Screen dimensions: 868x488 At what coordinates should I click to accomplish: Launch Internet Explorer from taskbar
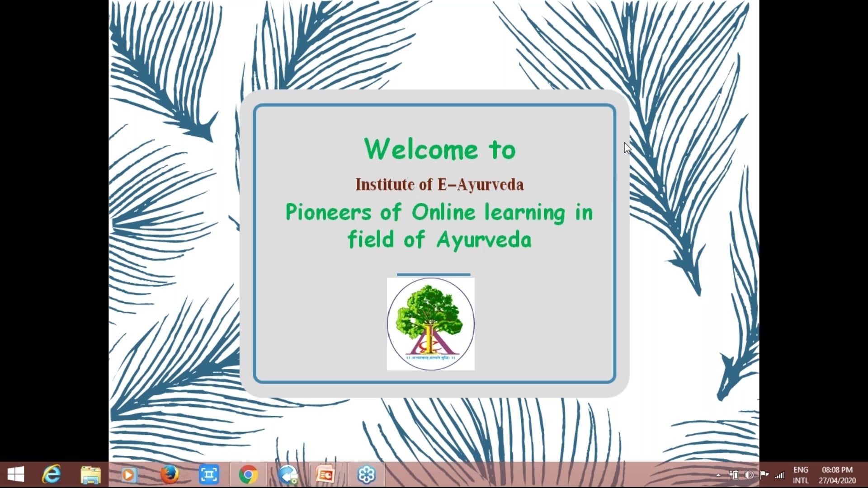51,475
